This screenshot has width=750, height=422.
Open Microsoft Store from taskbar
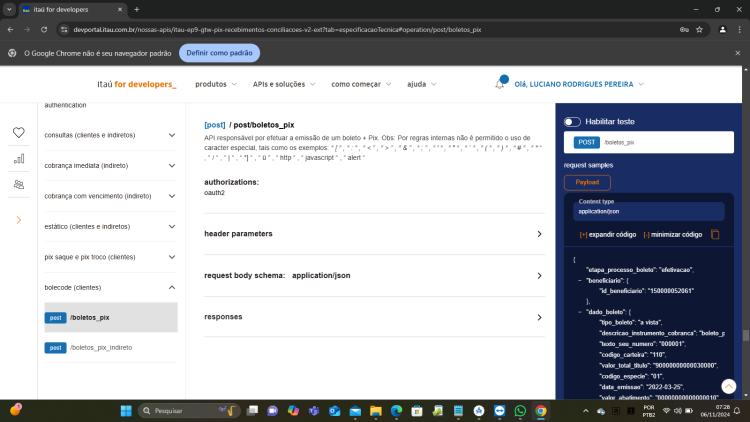417,411
